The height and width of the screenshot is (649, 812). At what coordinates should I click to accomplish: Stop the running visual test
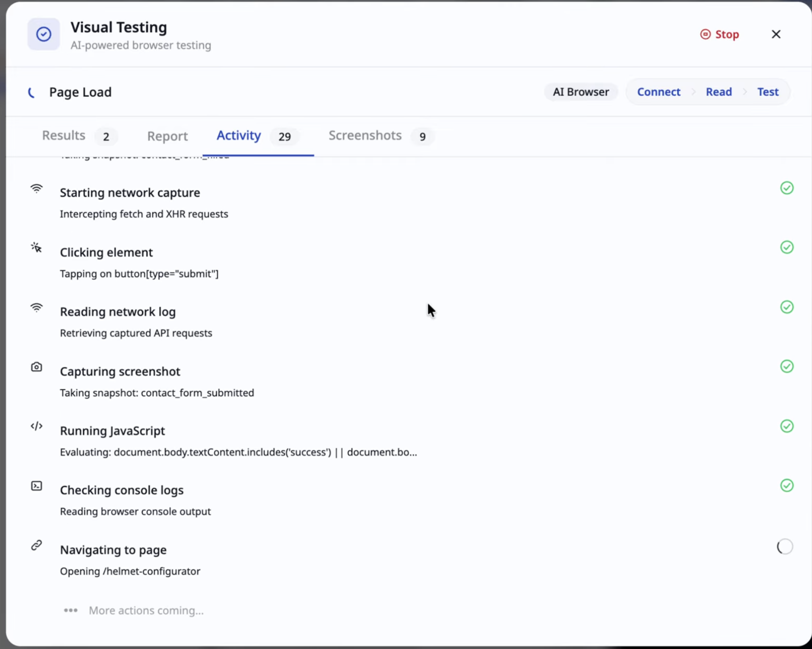719,34
